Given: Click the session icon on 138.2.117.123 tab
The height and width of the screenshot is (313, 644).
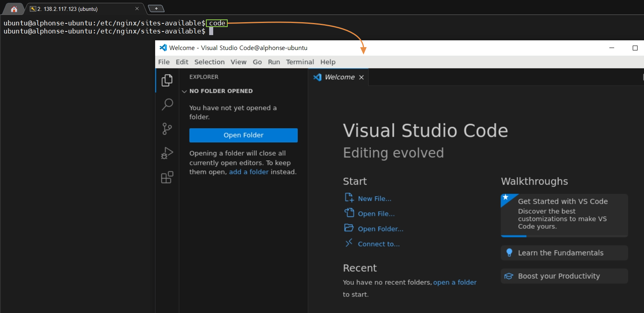Looking at the screenshot, I should coord(33,9).
